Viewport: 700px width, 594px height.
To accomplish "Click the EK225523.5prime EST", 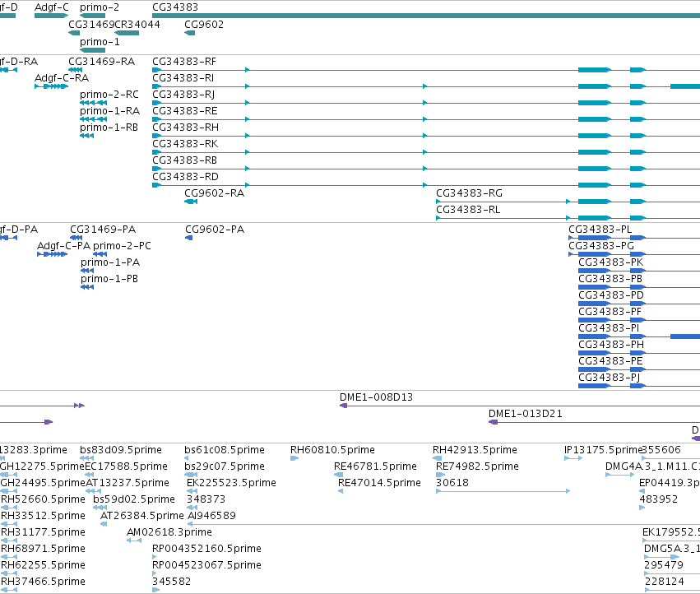I will [x=192, y=491].
